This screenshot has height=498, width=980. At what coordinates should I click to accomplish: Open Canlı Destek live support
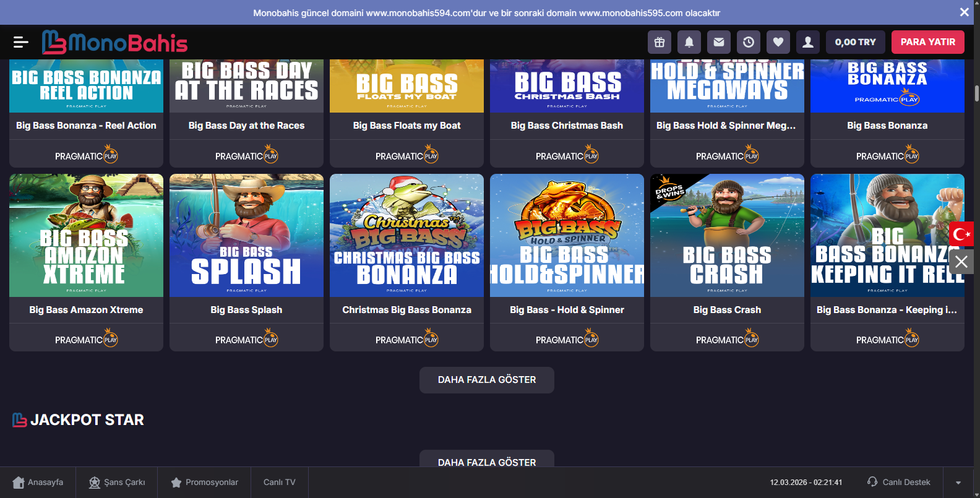click(899, 483)
